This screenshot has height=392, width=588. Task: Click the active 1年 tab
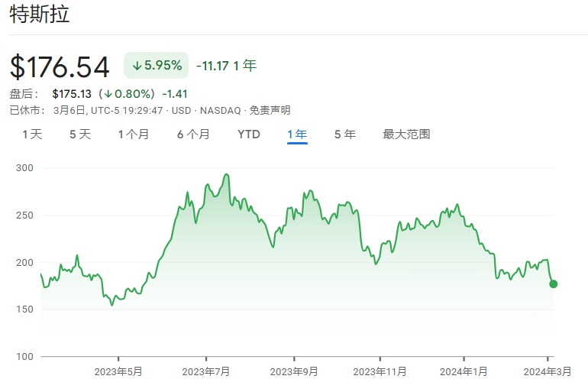[297, 134]
